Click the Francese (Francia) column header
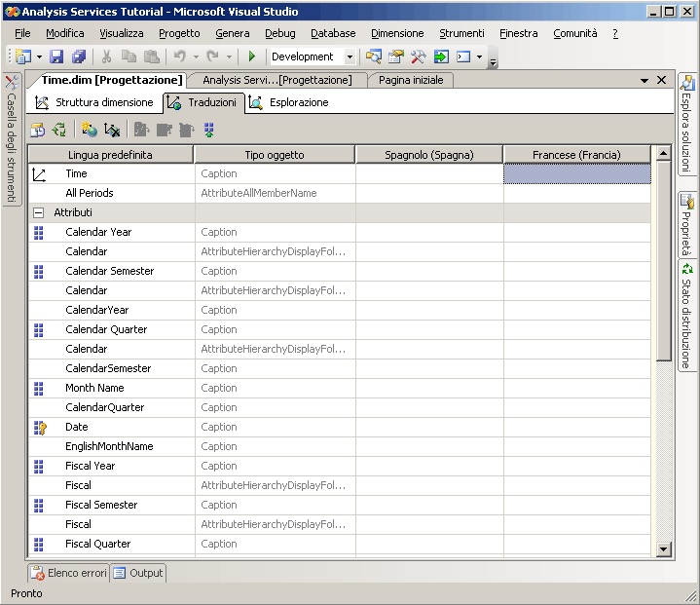 [x=575, y=155]
